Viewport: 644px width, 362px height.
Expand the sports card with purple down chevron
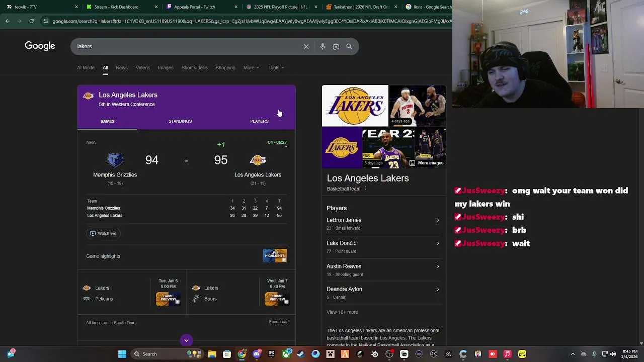186,340
